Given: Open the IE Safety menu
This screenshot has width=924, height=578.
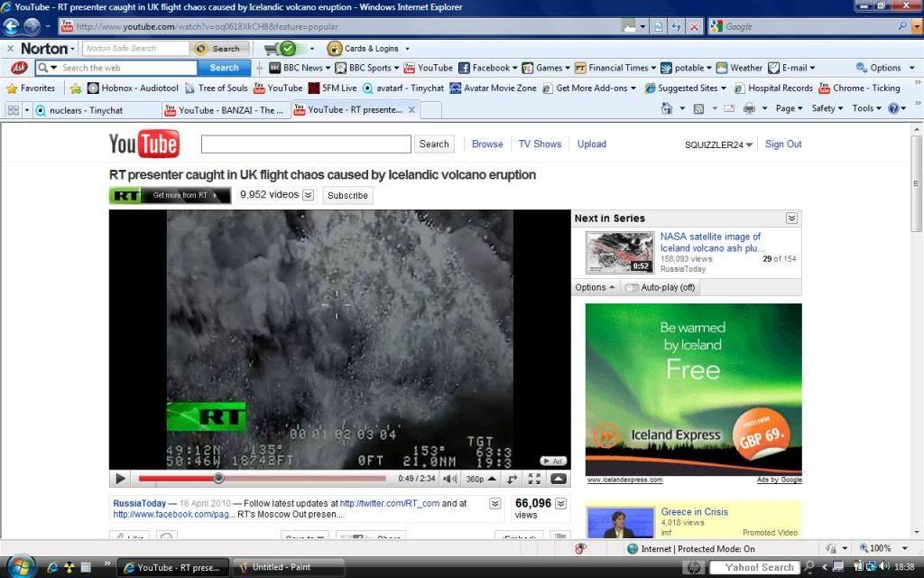Looking at the screenshot, I should pyautogui.click(x=827, y=108).
